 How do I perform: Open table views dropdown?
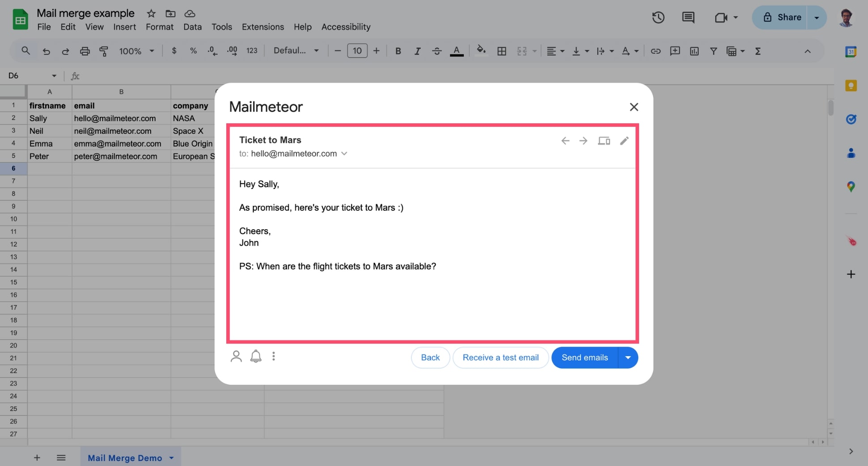point(736,51)
